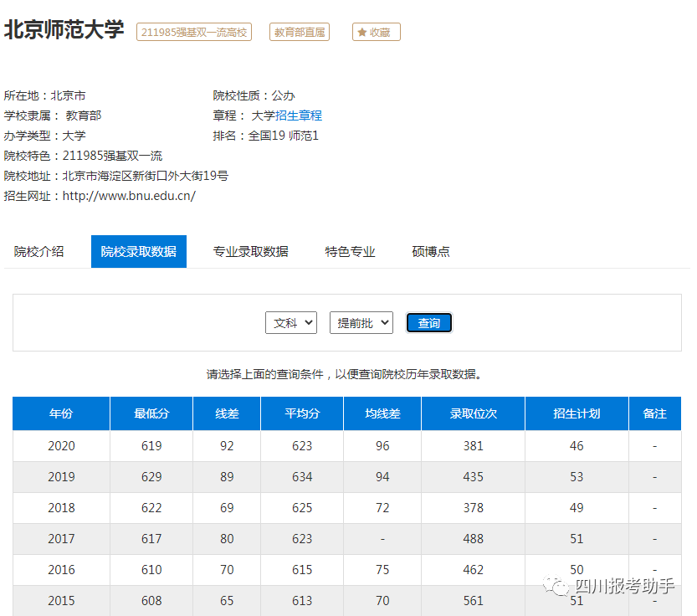
Task: Click the 年份 column header
Action: [x=61, y=413]
